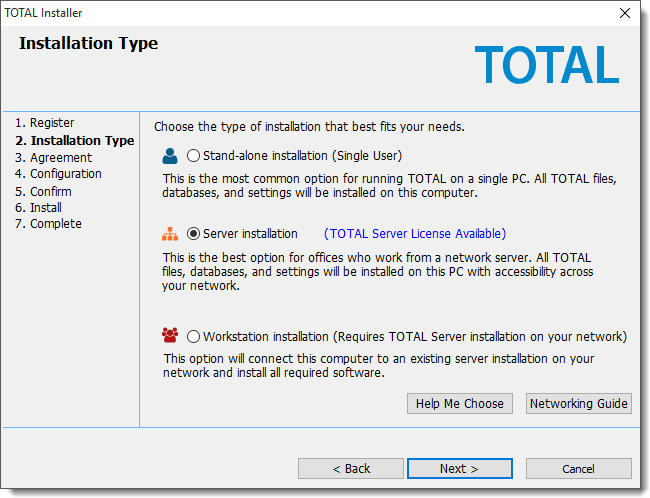650x498 pixels.
Task: Go back with the Back button
Action: (351, 469)
